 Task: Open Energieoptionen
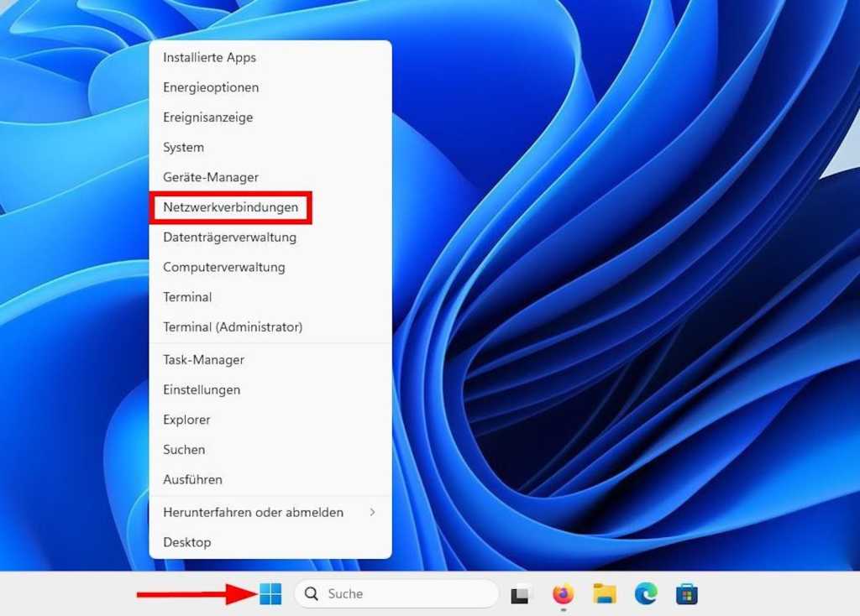pyautogui.click(x=211, y=87)
